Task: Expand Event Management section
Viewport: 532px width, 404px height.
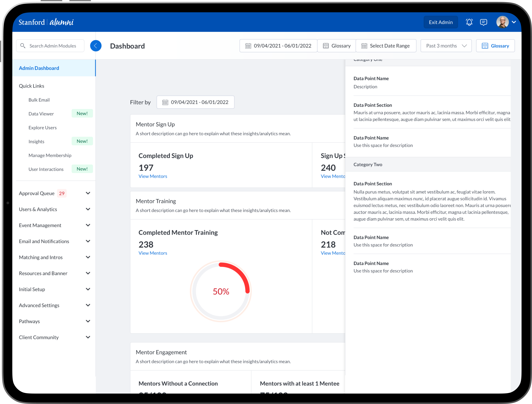Action: pyautogui.click(x=88, y=225)
